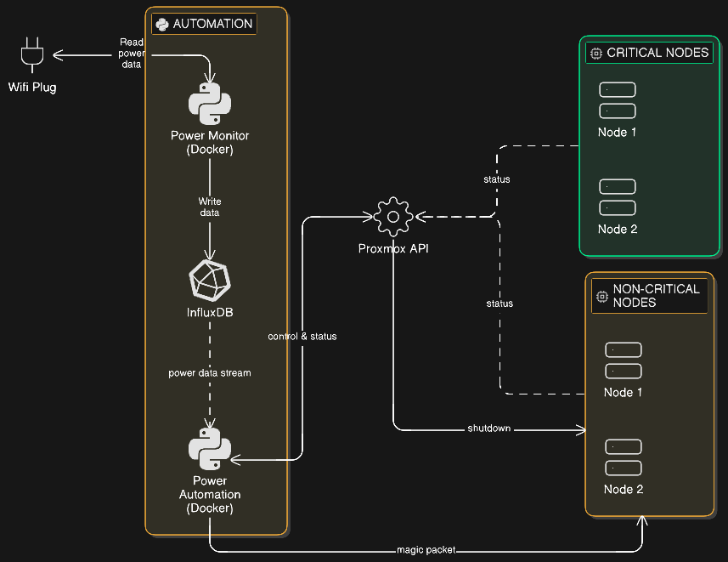728x562 pixels.
Task: Select the AUTOMATION group title text
Action: 212,24
